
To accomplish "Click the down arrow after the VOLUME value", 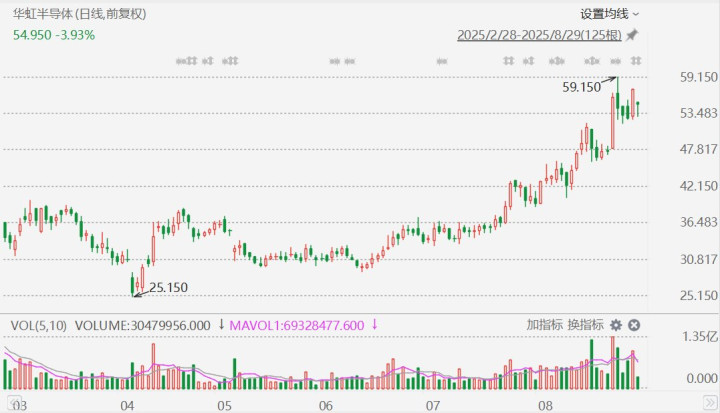I will pos(221,325).
